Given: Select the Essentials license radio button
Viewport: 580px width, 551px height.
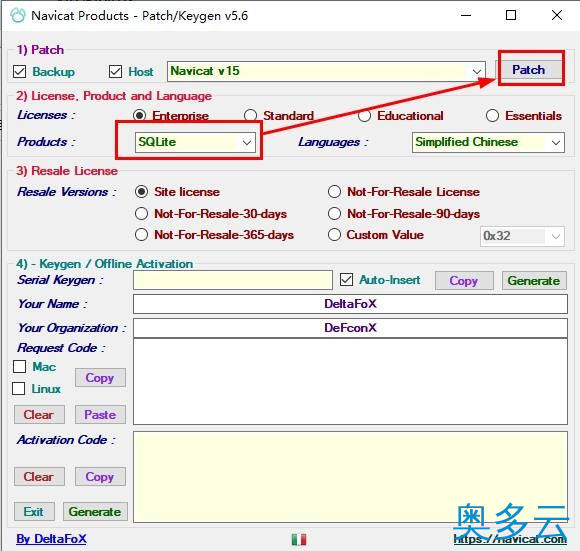Looking at the screenshot, I should click(492, 116).
